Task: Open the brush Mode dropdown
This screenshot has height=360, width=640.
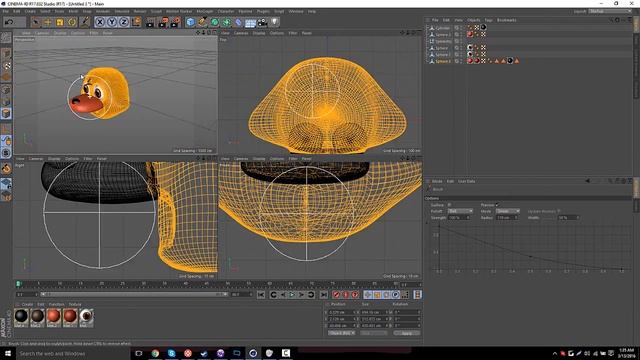Action: pos(508,211)
